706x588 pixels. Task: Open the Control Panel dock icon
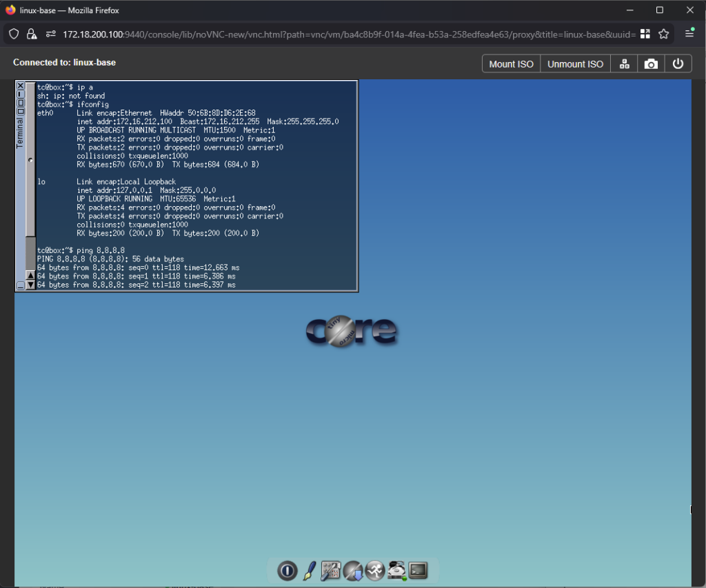pyautogui.click(x=331, y=570)
